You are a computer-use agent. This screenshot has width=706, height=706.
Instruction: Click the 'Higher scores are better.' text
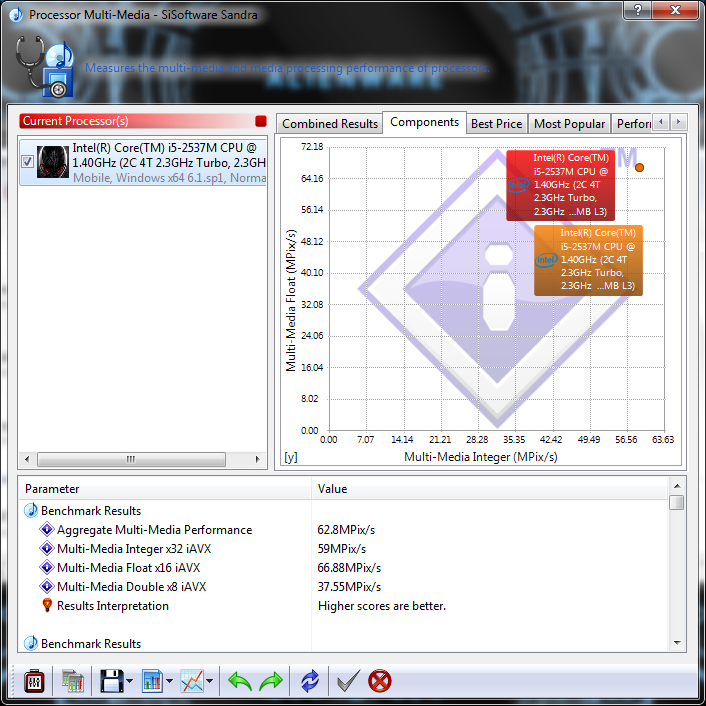(382, 606)
